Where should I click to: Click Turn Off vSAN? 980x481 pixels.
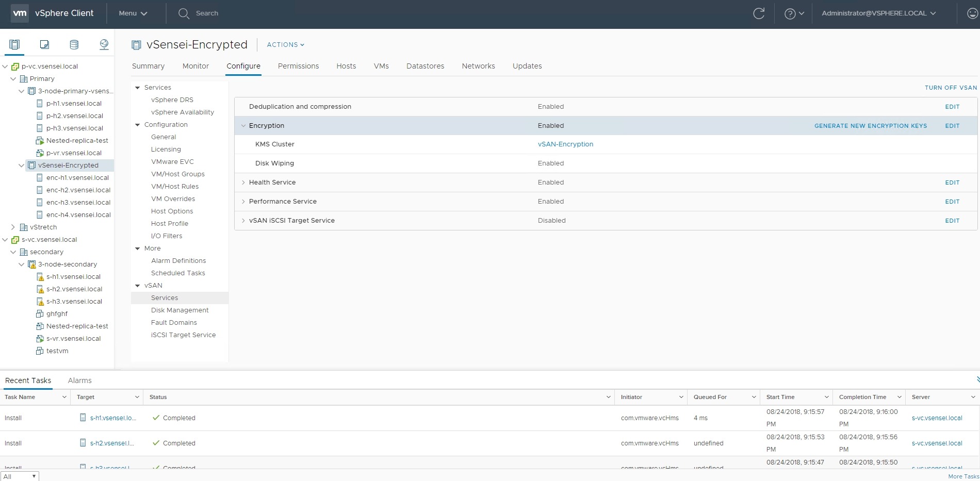tap(950, 88)
